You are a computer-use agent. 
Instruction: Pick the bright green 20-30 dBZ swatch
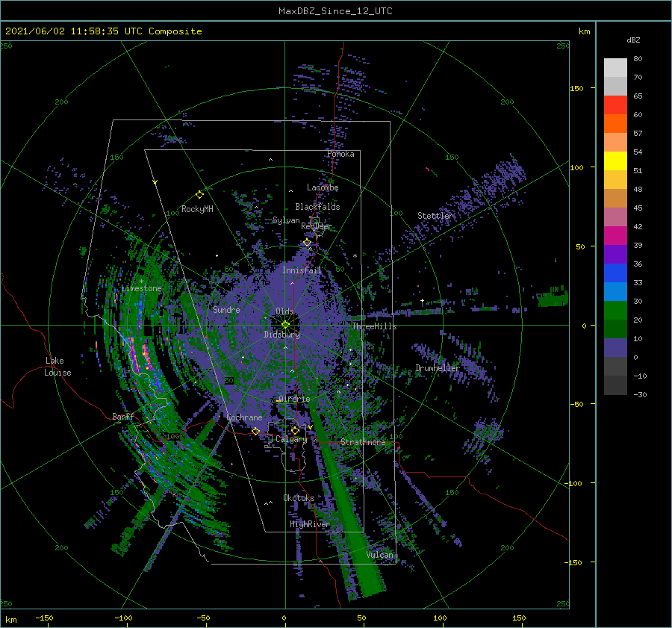click(x=615, y=311)
